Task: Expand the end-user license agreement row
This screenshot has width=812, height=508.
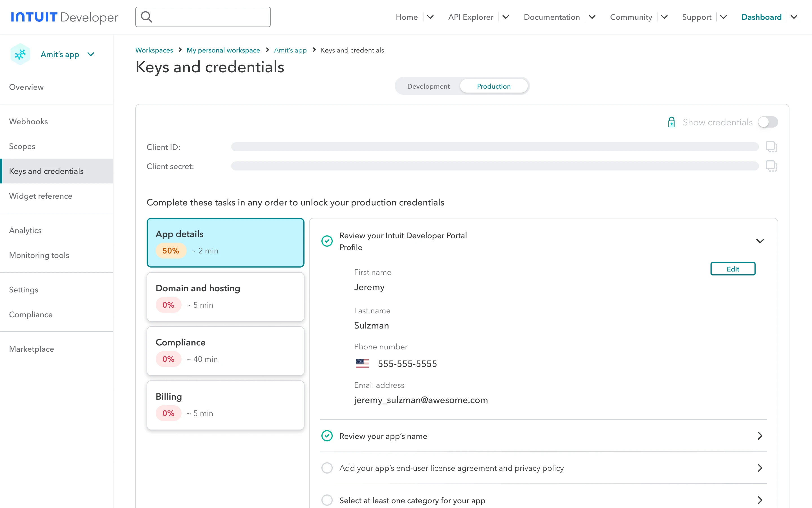Action: click(760, 468)
